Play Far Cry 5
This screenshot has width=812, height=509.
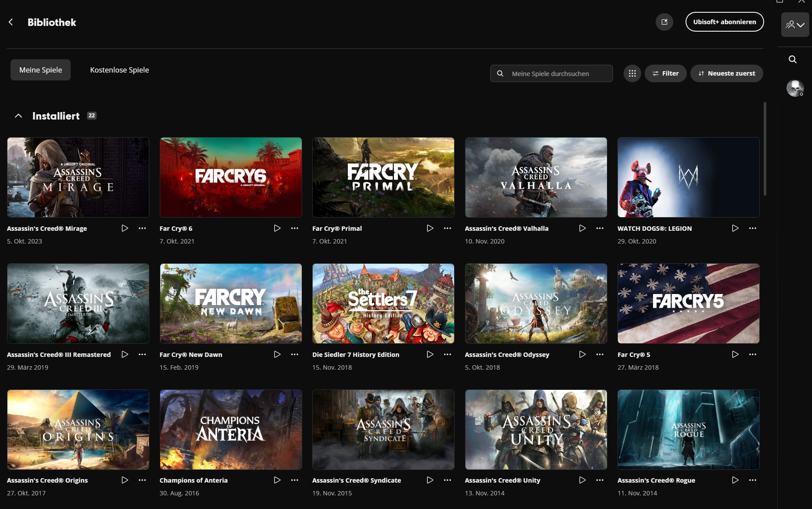pyautogui.click(x=735, y=354)
